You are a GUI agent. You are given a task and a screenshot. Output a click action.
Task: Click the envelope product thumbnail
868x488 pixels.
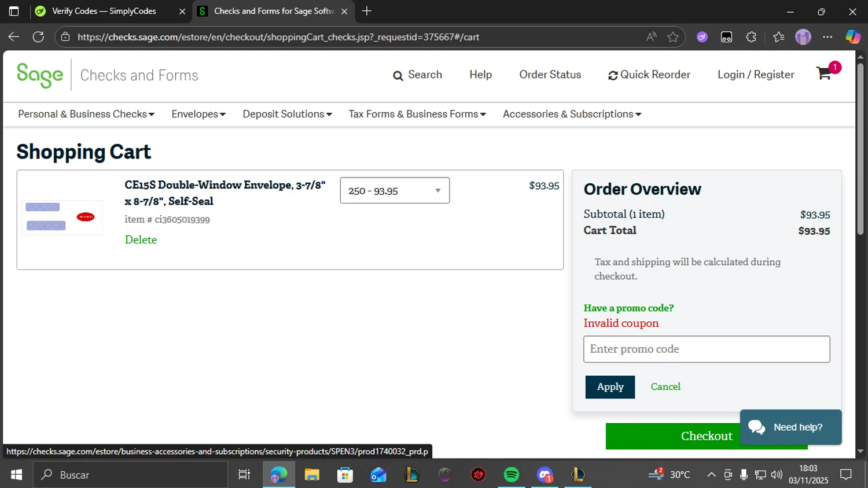(62, 217)
